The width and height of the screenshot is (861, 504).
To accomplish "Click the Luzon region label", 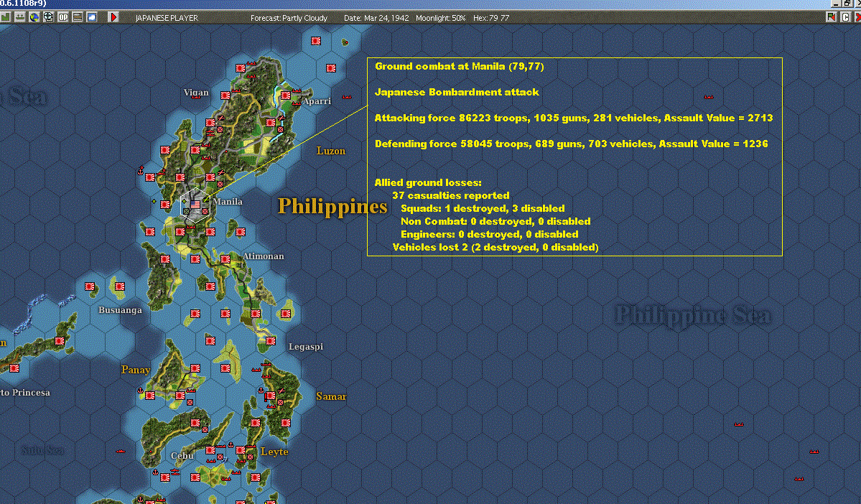I will [331, 151].
